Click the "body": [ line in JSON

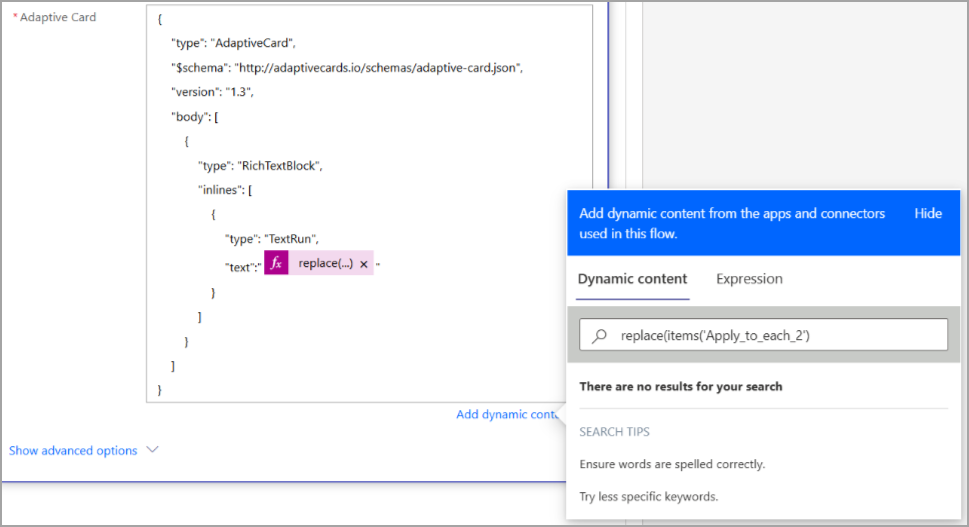[195, 116]
